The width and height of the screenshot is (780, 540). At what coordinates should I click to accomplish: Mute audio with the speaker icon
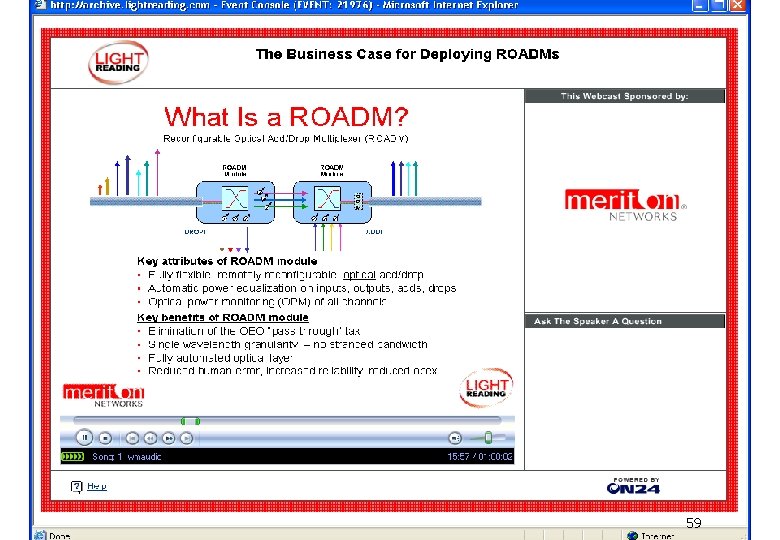click(x=455, y=438)
